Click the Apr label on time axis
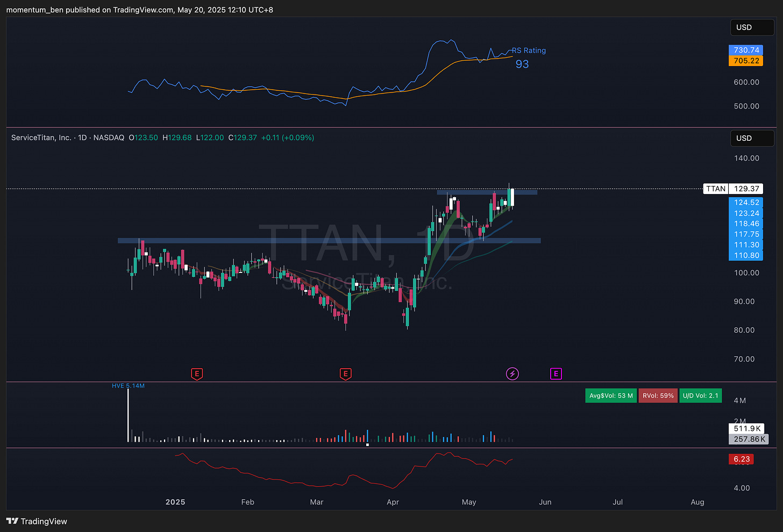Viewport: 783px width, 532px height. tap(393, 502)
